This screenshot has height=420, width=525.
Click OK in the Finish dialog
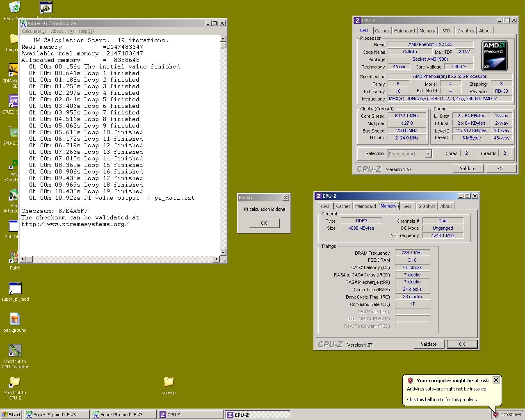[264, 223]
